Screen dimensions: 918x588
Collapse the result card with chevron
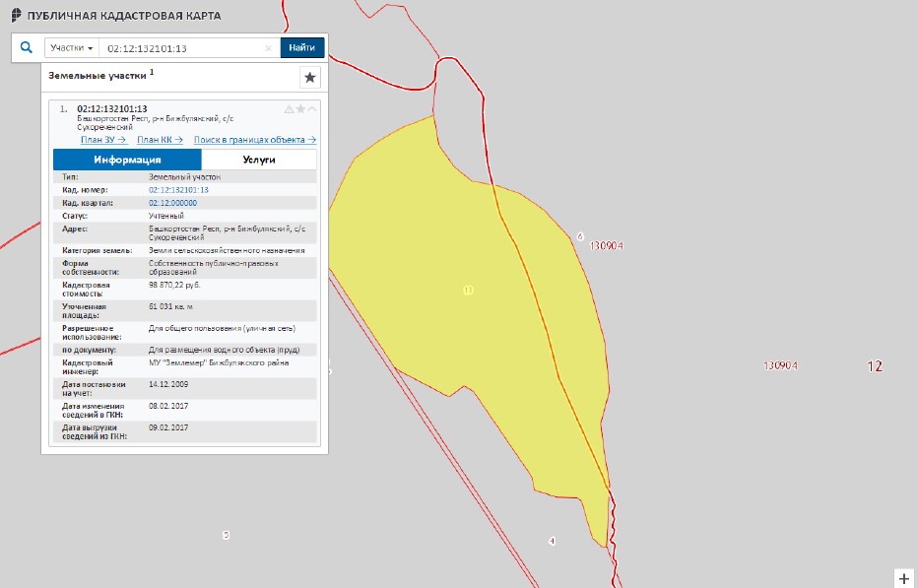(312, 109)
